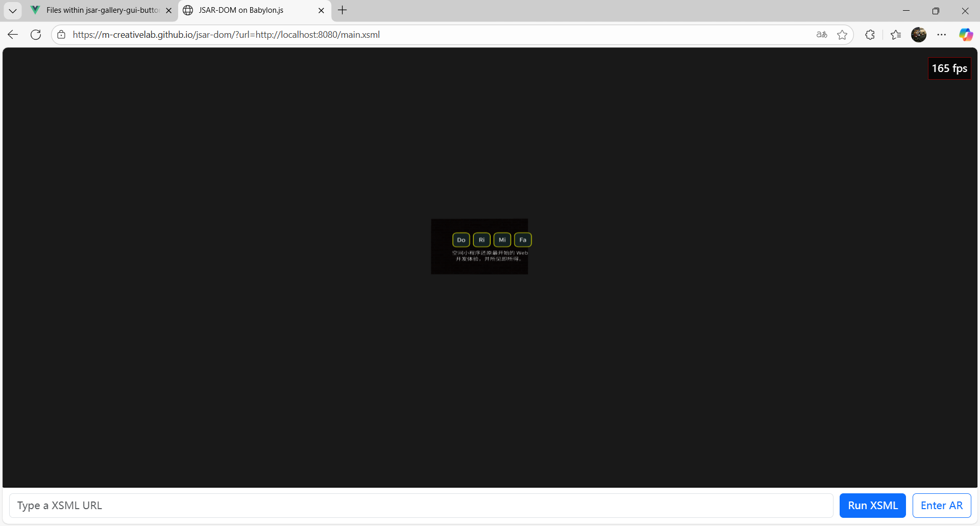
Task: Click the Enter AR button
Action: click(x=942, y=506)
